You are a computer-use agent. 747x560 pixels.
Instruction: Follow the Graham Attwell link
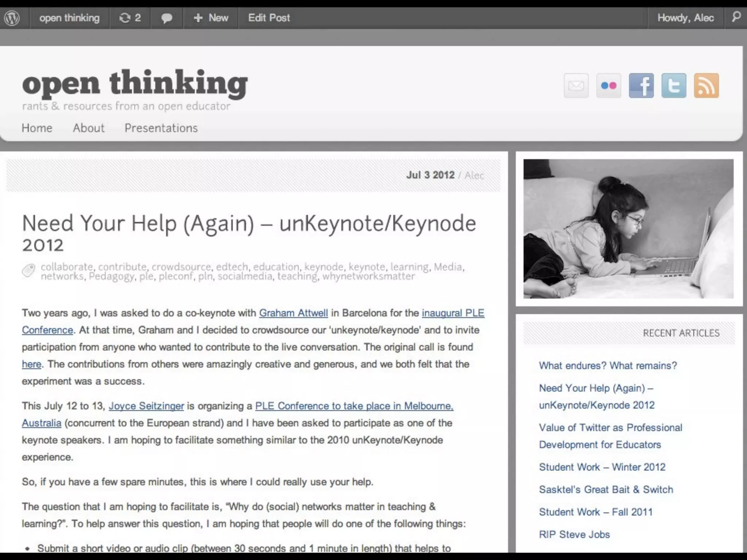click(x=293, y=313)
